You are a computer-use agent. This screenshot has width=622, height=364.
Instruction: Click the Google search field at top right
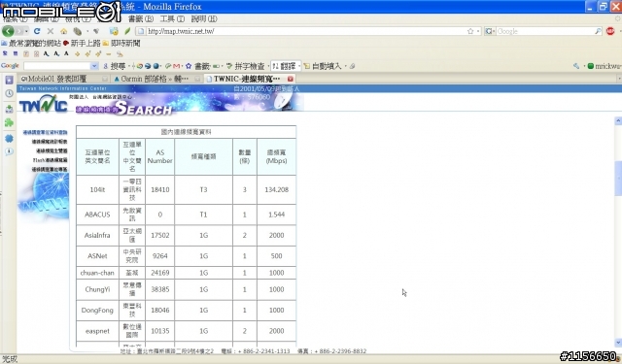click(x=544, y=31)
